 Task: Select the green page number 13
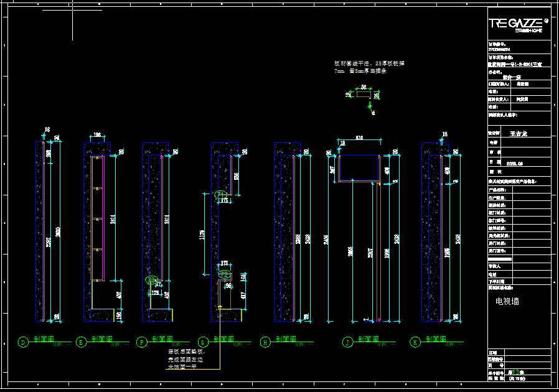[516, 372]
